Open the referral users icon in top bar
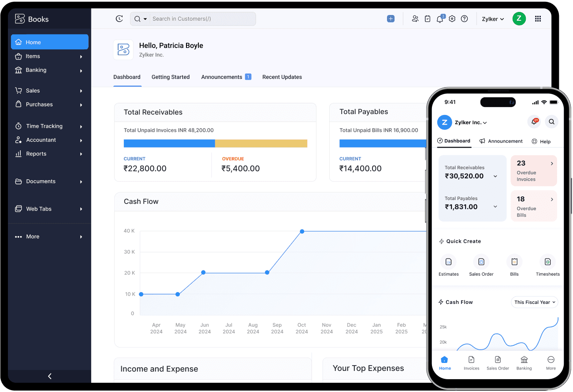 pyautogui.click(x=415, y=19)
